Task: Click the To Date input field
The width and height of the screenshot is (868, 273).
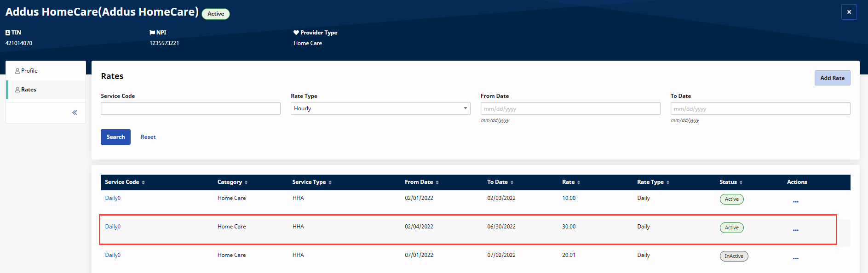Action: (760, 108)
